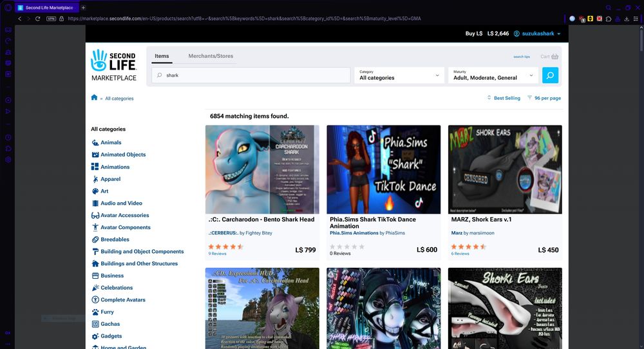Open the browser easy setup menu icon
644x349 pixels.
(636, 19)
